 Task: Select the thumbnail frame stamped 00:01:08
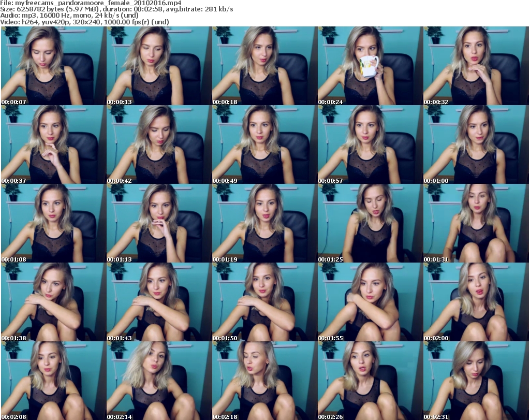(x=53, y=223)
